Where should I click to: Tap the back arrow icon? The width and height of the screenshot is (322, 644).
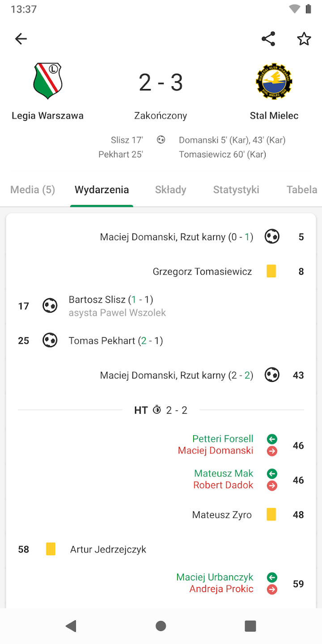click(21, 39)
